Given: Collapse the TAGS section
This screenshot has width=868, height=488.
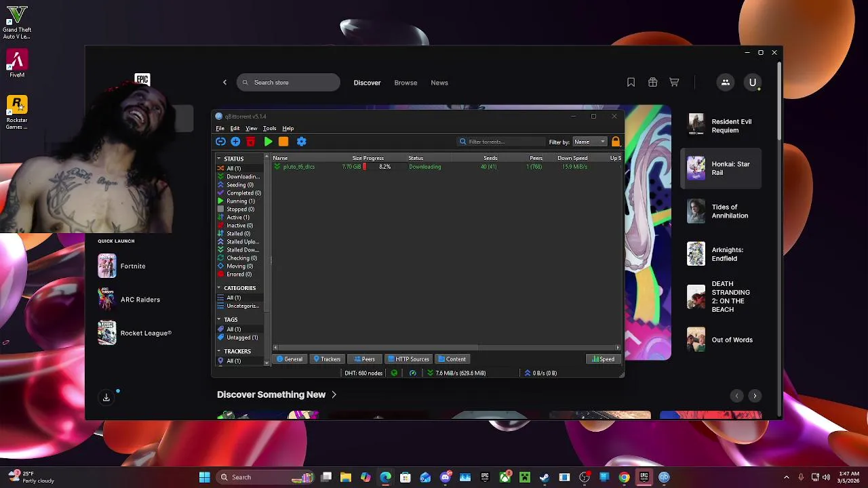Looking at the screenshot, I should click(x=219, y=319).
